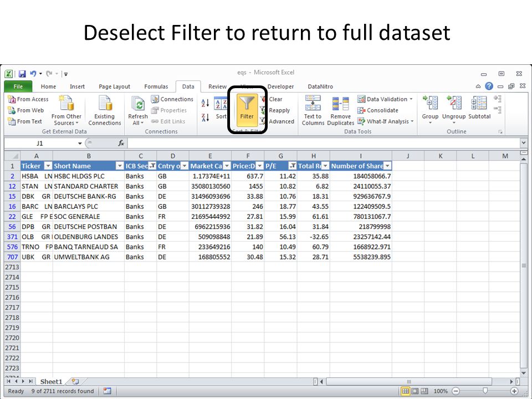Switch to the Review tab

217,86
